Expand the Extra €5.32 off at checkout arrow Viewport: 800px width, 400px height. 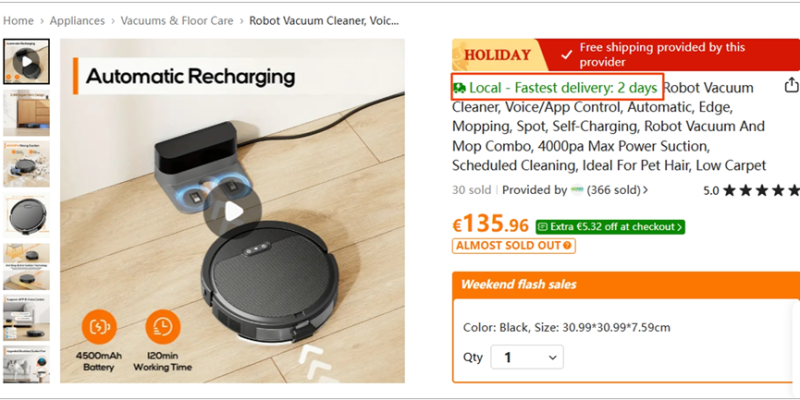[x=680, y=227]
